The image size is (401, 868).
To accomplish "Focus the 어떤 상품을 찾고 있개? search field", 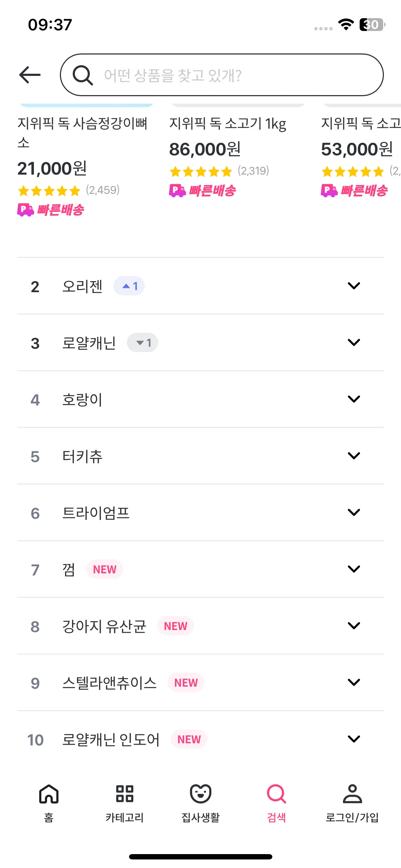I will click(222, 75).
